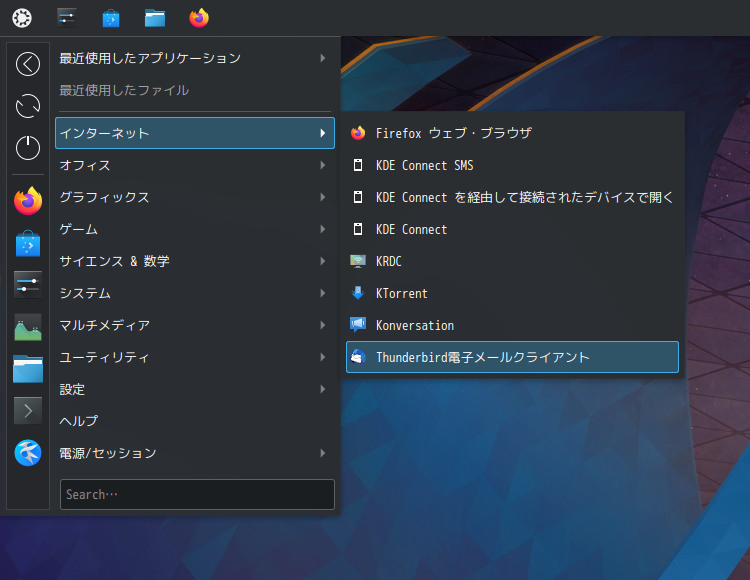Expand arrow next to インターネット
750x580 pixels.
point(323,133)
